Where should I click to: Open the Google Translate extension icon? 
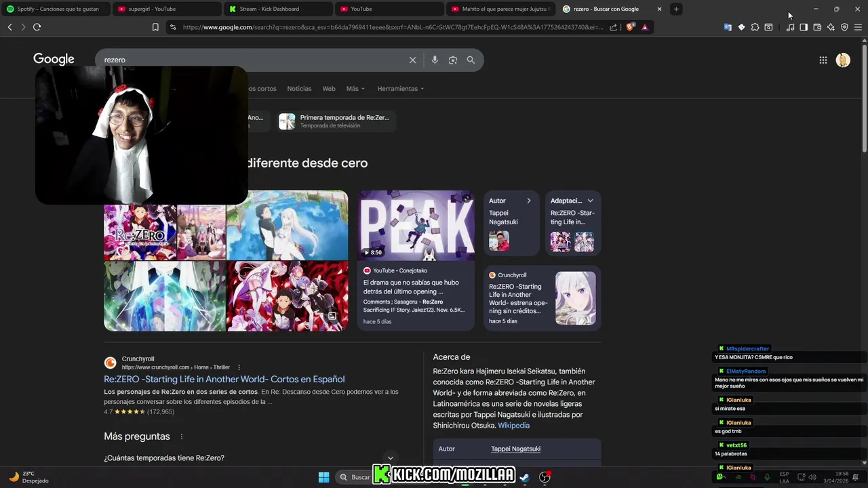[x=728, y=27]
